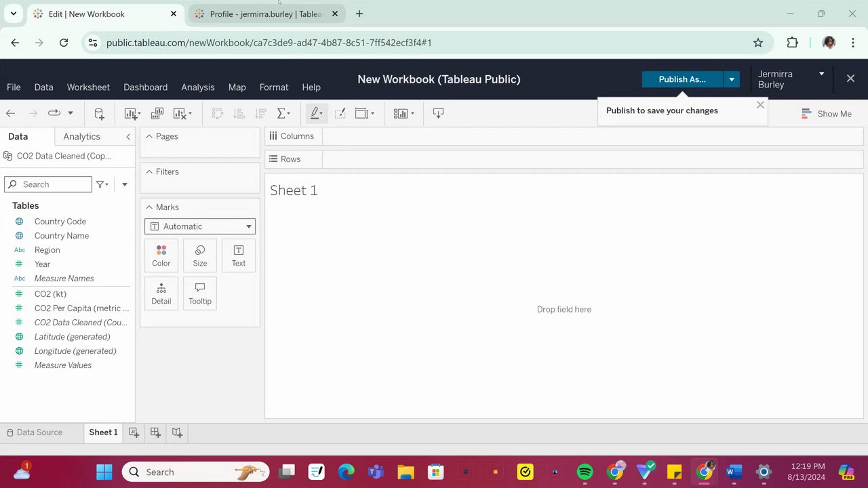The height and width of the screenshot is (488, 868).
Task: Click the Replay Animation toolbar icon
Action: (54, 113)
